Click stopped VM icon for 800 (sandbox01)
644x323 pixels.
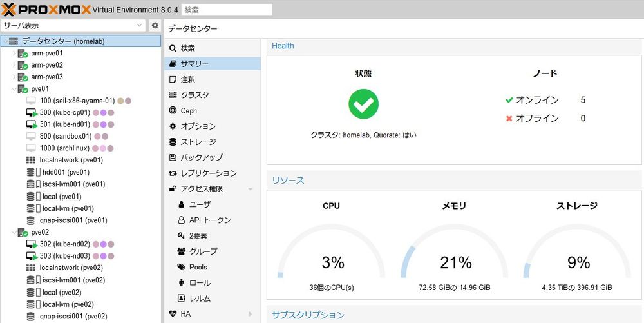click(31, 137)
